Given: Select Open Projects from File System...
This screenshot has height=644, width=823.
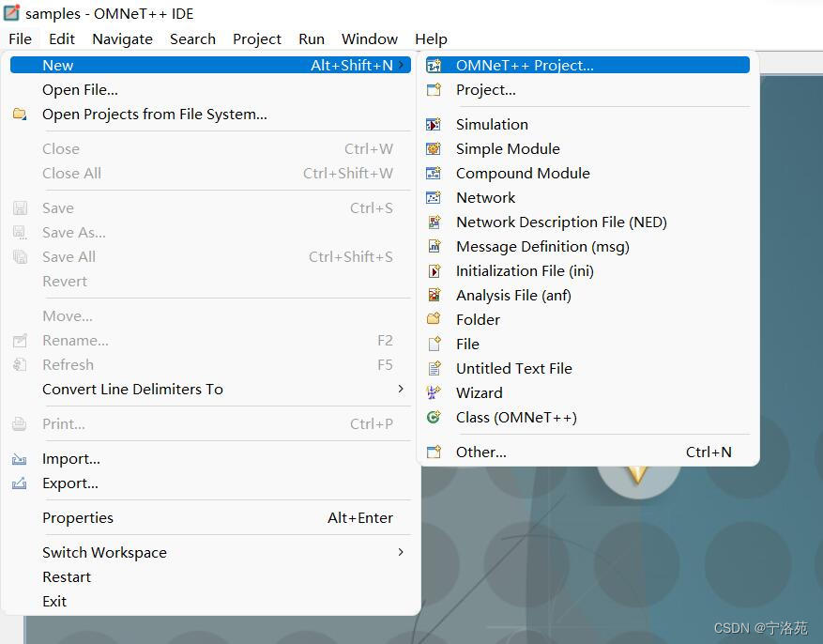Looking at the screenshot, I should [x=210, y=115].
